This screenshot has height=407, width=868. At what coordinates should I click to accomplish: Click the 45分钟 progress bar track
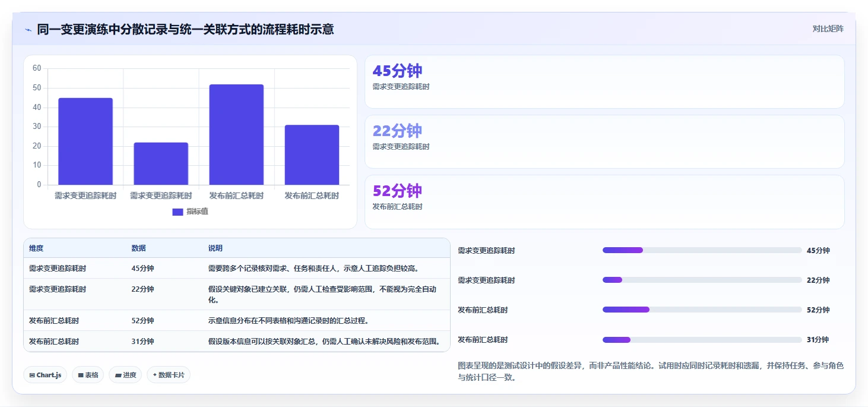(702, 250)
